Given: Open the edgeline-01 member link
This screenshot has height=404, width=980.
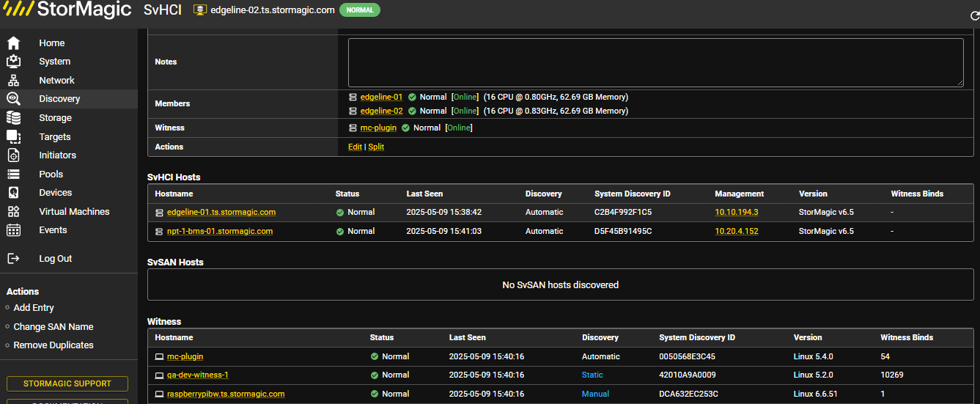Looking at the screenshot, I should (381, 97).
